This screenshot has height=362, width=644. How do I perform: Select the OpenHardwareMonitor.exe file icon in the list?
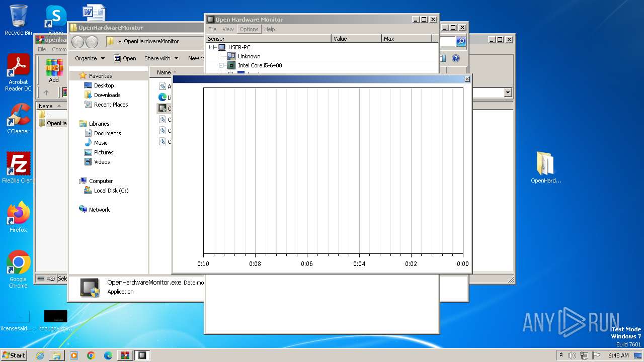[x=163, y=108]
